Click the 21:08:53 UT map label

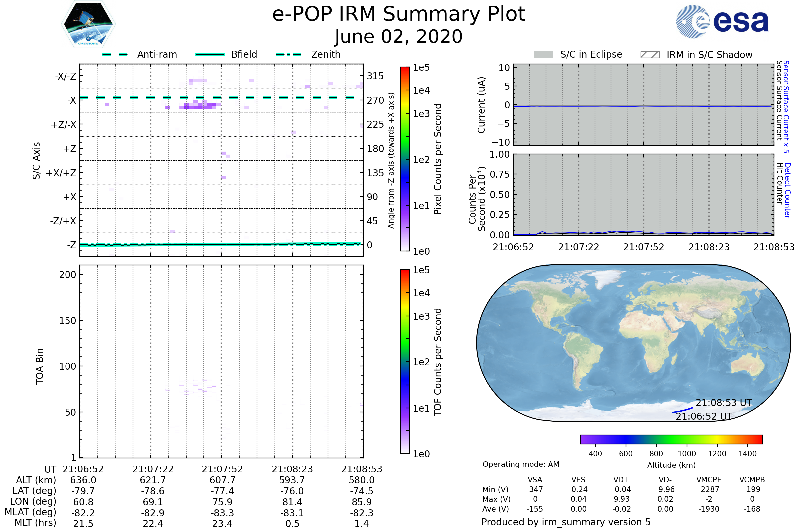point(724,403)
